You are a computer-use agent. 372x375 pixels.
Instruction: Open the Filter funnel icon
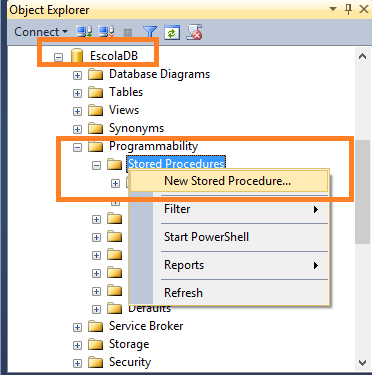tap(150, 32)
